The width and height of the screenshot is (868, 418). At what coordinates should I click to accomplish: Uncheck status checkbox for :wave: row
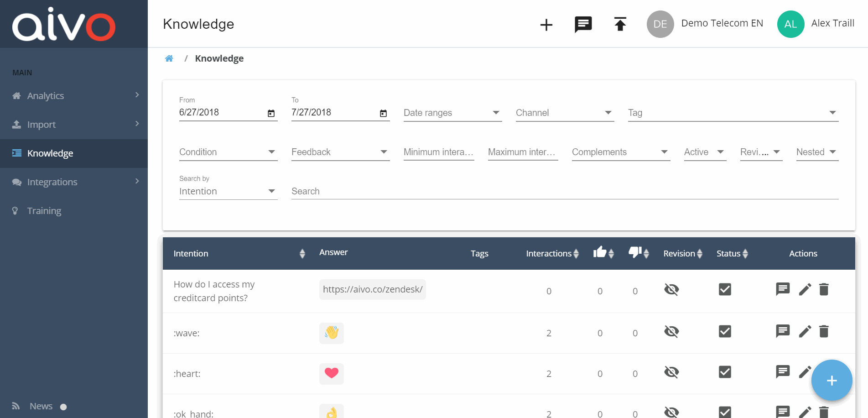[x=725, y=331]
